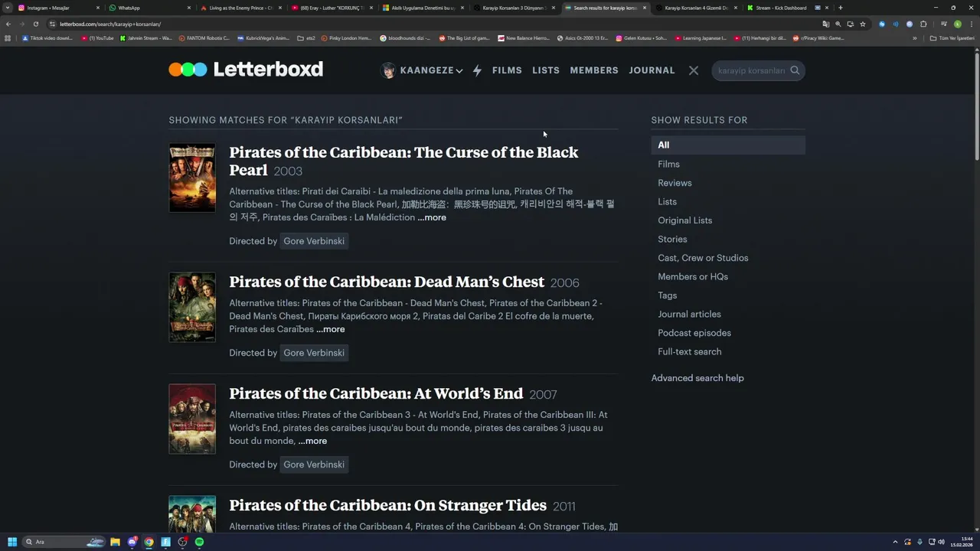This screenshot has height=551, width=980.
Task: Filter results to Podcast episodes
Action: [694, 333]
